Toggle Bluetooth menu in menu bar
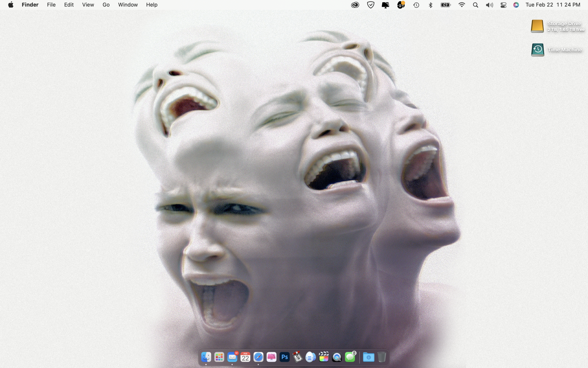 pyautogui.click(x=430, y=5)
